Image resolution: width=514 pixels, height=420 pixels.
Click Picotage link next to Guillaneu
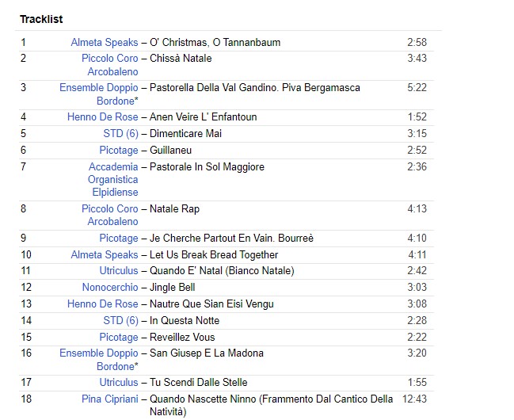pos(118,151)
